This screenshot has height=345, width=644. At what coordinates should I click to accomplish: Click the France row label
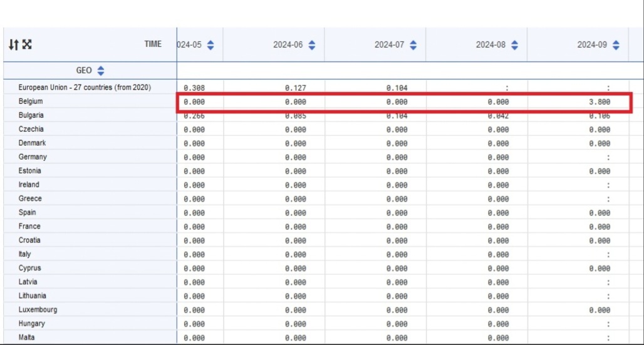click(x=29, y=227)
